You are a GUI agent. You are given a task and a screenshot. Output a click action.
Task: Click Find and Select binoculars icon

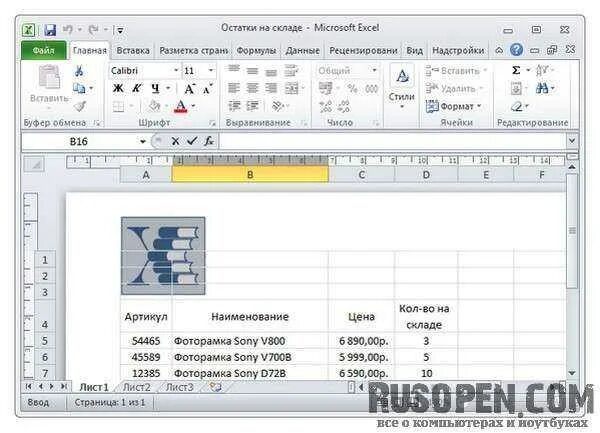541,89
